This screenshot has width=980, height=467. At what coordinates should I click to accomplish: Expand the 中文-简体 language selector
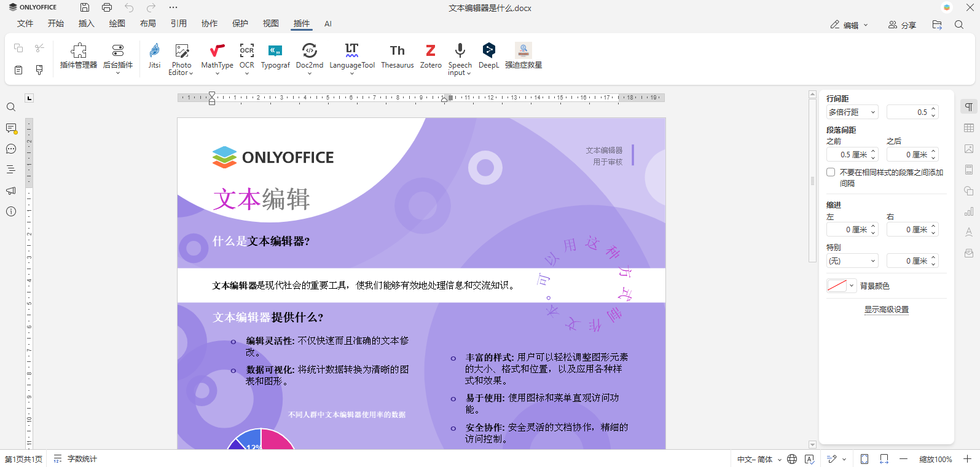point(759,459)
